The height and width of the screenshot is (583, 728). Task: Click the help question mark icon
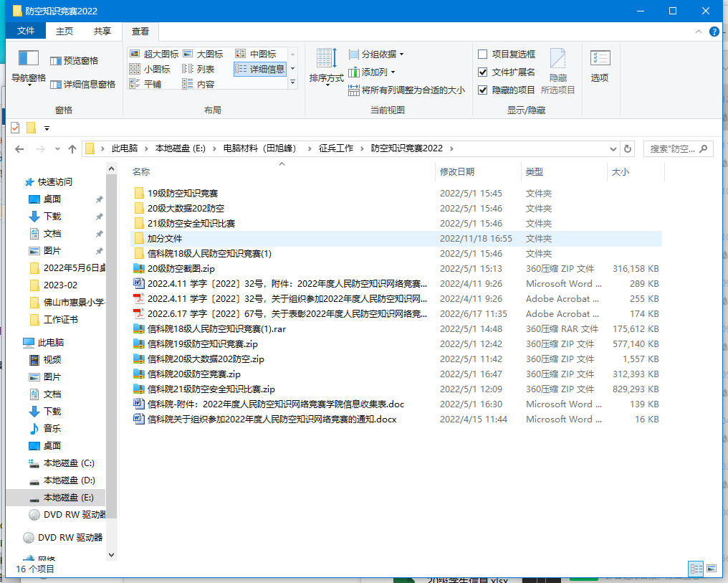[714, 32]
